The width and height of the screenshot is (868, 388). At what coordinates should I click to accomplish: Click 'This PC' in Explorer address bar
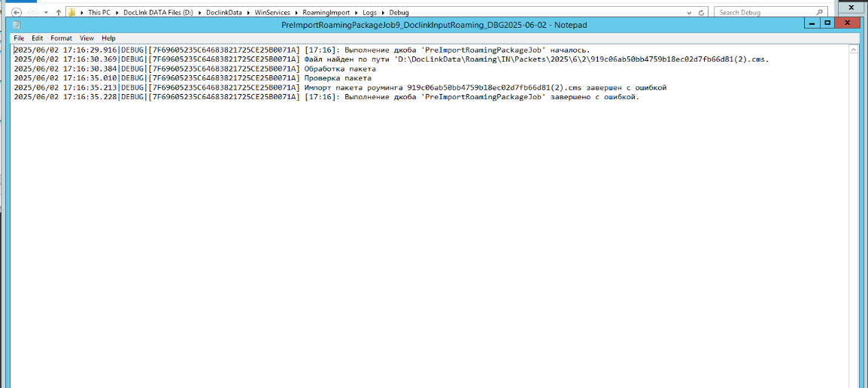coord(99,12)
